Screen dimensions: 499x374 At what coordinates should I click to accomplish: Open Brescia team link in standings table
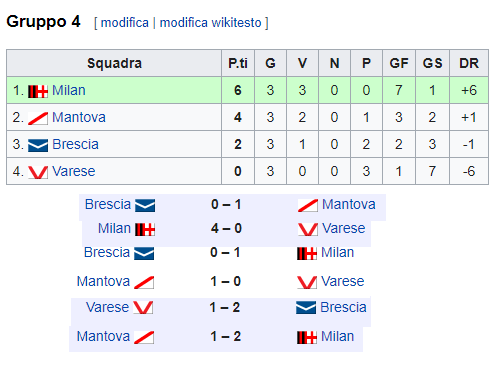tap(75, 144)
